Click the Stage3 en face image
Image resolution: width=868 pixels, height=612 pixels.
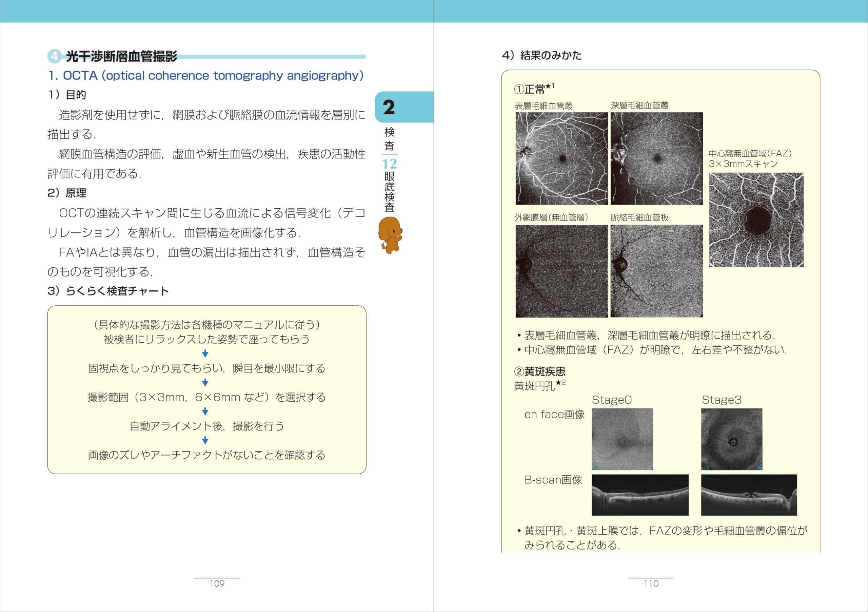pos(731,439)
